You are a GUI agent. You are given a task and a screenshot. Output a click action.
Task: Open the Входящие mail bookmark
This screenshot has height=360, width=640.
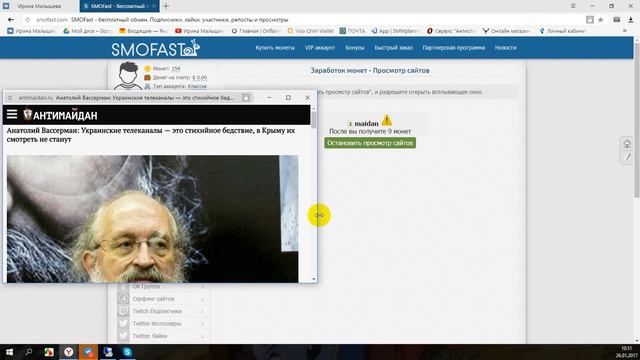click(143, 31)
